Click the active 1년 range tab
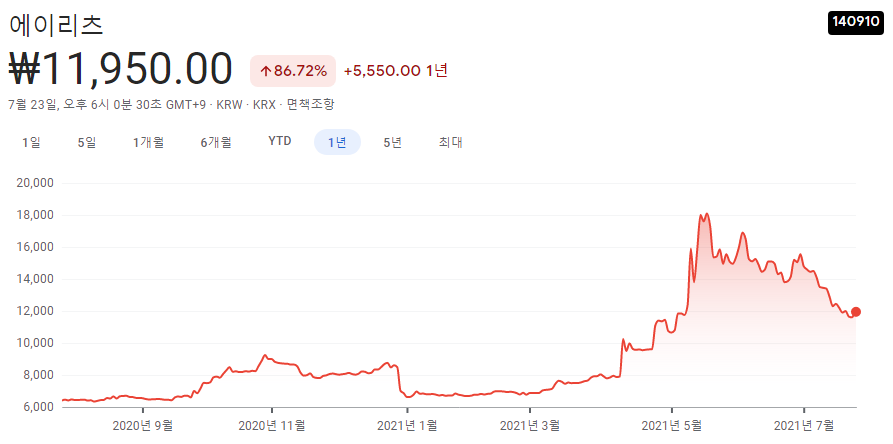The width and height of the screenshot is (893, 444). click(x=337, y=142)
